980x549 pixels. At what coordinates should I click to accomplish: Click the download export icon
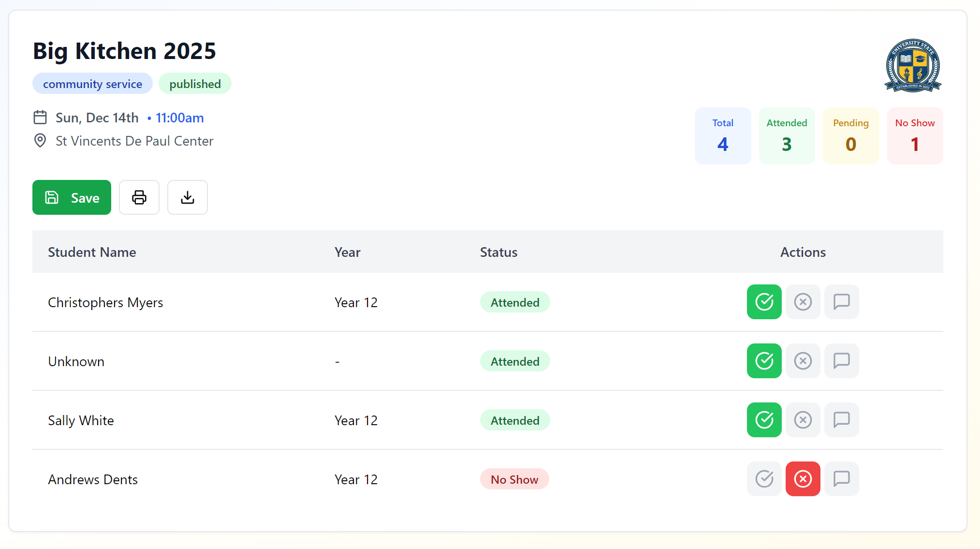coord(188,197)
